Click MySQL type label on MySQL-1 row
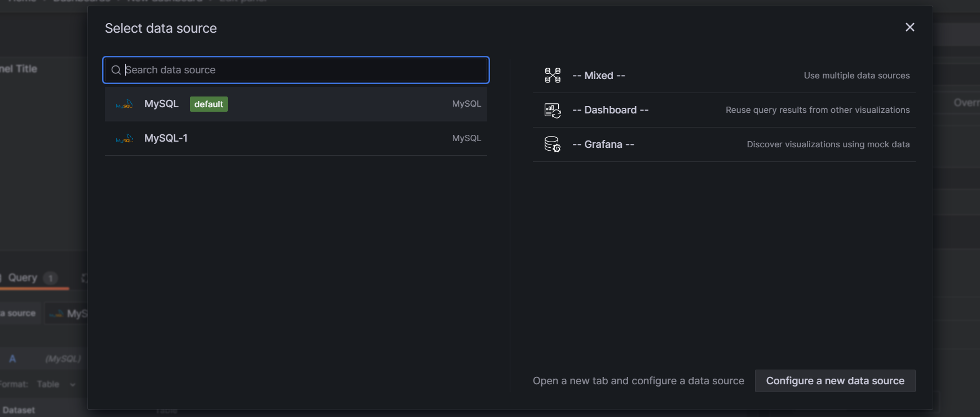Viewport: 980px width, 417px height. (466, 138)
